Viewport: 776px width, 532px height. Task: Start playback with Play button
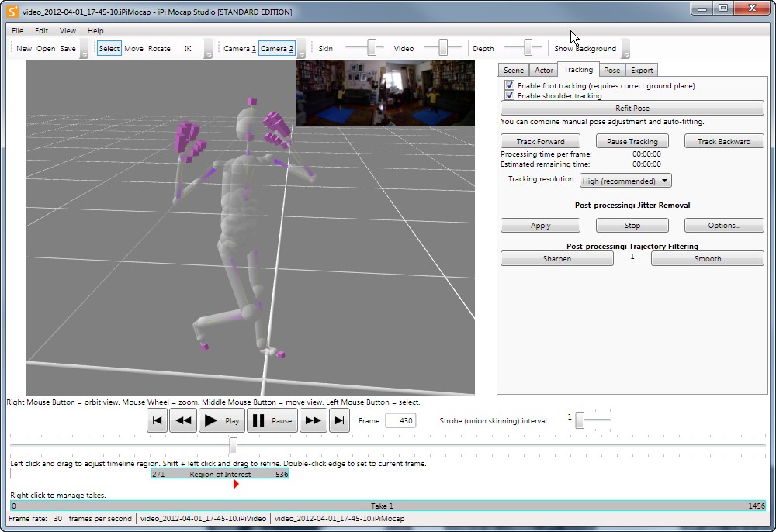click(x=222, y=420)
